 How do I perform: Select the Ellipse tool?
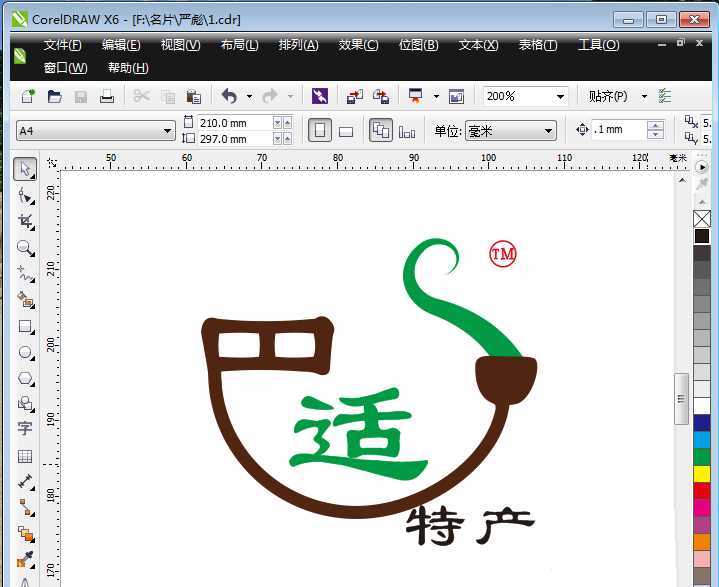pyautogui.click(x=25, y=353)
